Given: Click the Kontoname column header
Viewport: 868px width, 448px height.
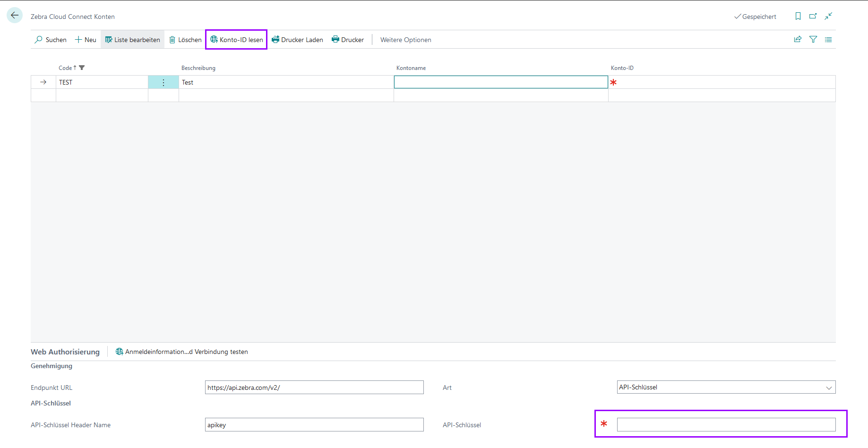Looking at the screenshot, I should click(411, 68).
